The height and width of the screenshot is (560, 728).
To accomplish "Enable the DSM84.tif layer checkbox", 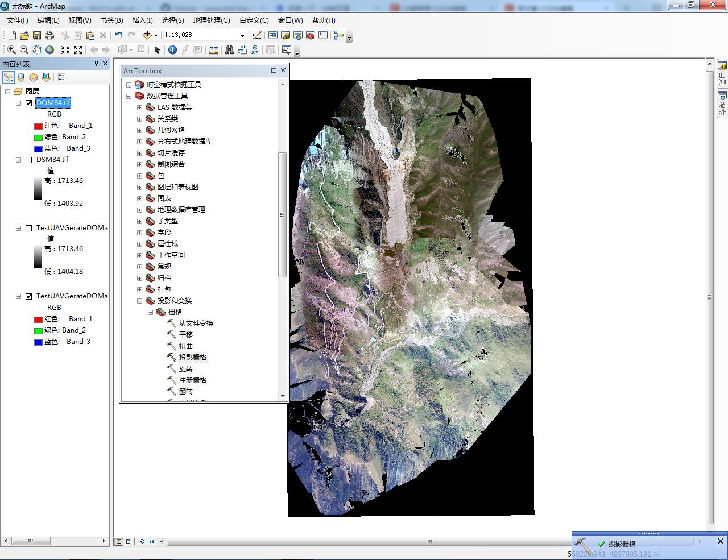I will click(29, 160).
